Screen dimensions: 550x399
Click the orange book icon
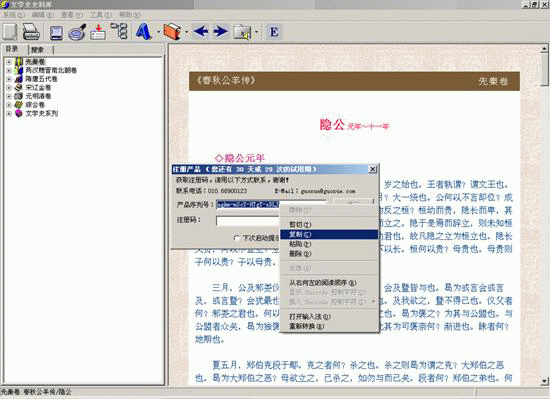(172, 32)
